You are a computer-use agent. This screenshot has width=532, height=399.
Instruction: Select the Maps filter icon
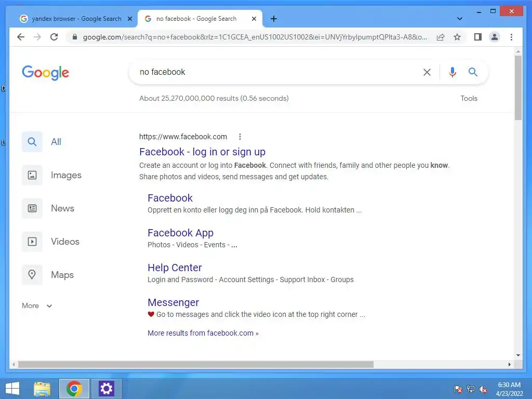[x=32, y=275]
